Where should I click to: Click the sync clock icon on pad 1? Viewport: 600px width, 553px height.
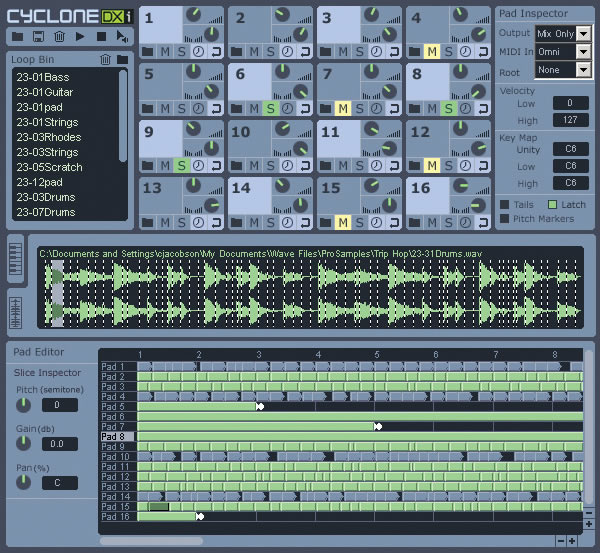[x=198, y=51]
